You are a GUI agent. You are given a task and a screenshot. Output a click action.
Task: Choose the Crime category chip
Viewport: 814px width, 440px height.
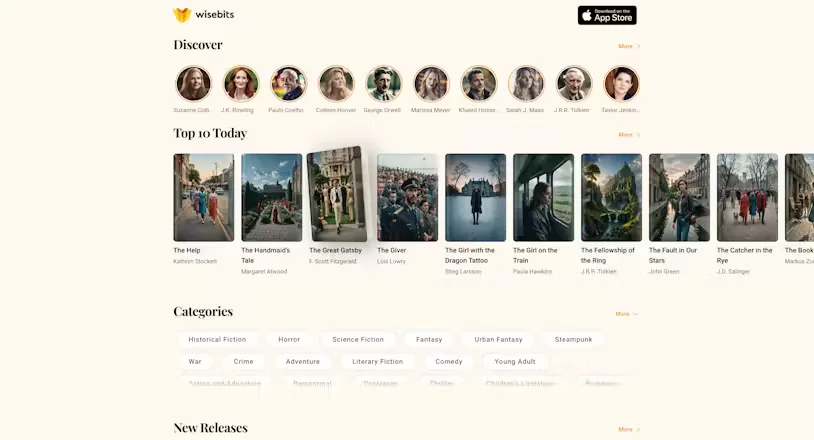point(243,362)
